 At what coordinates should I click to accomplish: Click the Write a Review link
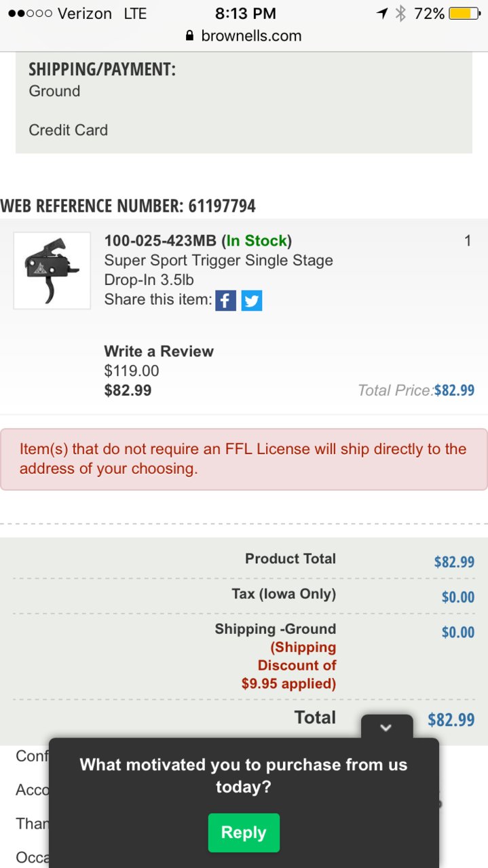(159, 352)
